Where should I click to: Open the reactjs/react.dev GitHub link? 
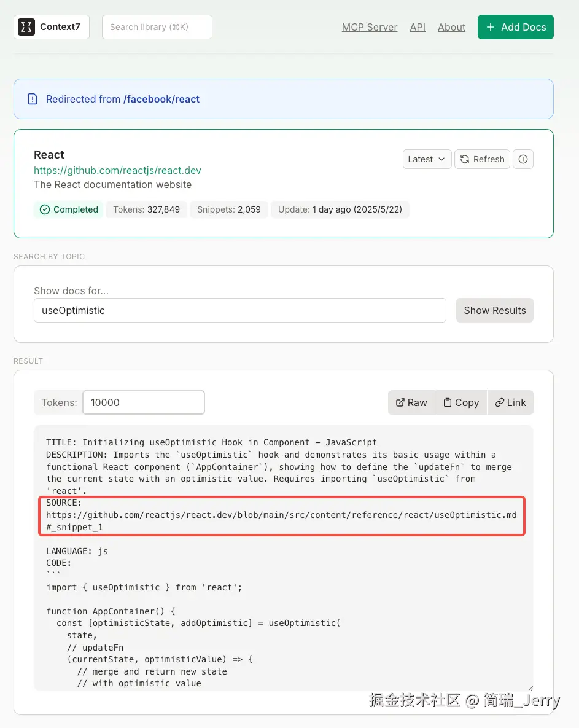coord(117,170)
